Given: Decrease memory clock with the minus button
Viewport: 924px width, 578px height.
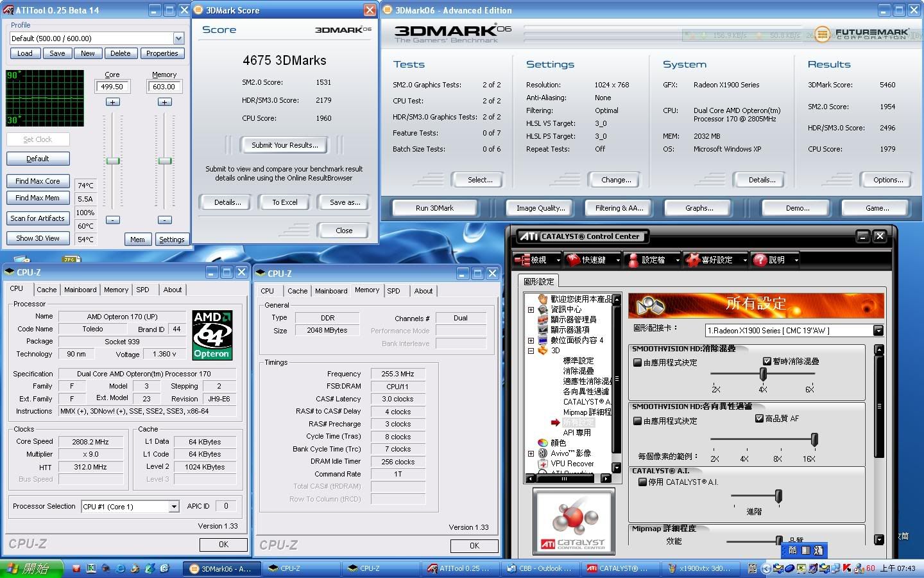Looking at the screenshot, I should coord(165,220).
